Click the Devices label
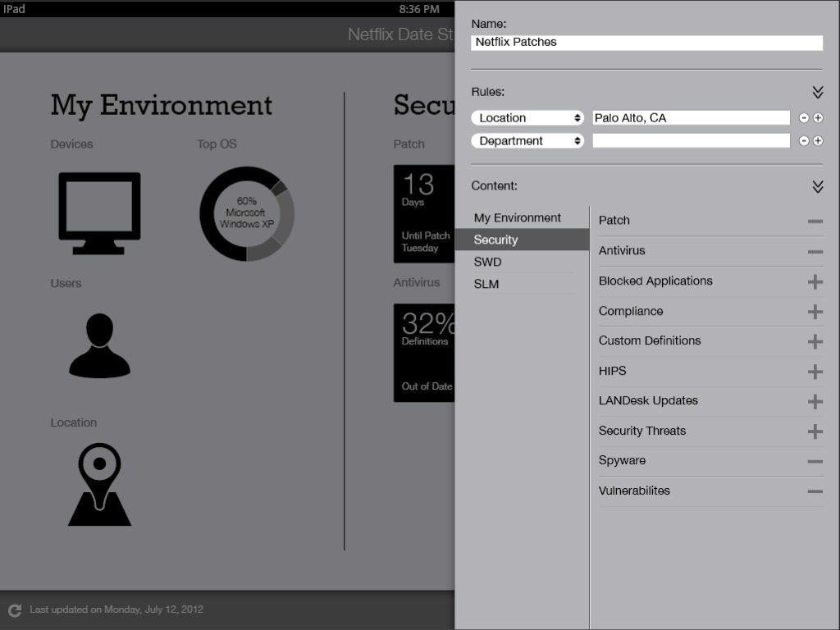This screenshot has height=630, width=840. click(x=72, y=144)
